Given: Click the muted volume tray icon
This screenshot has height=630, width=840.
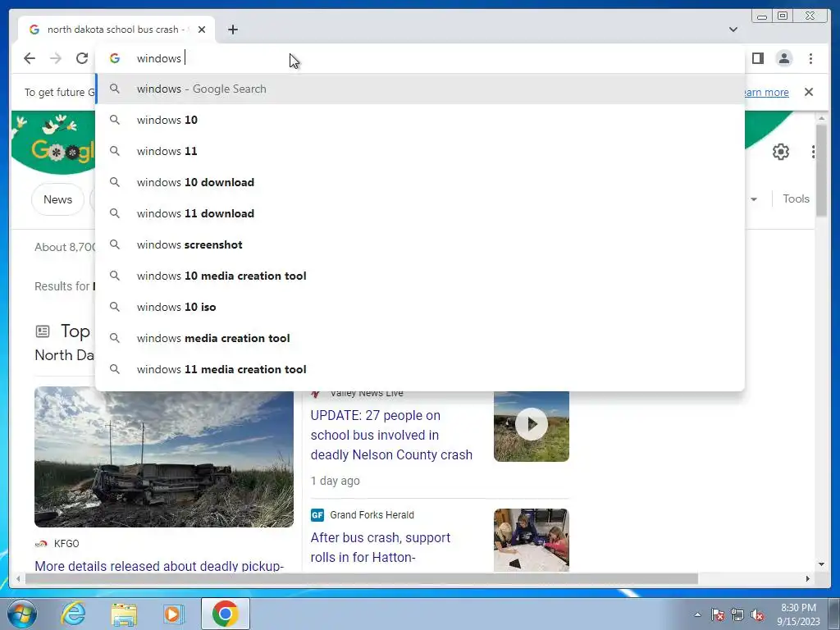Looking at the screenshot, I should (757, 614).
